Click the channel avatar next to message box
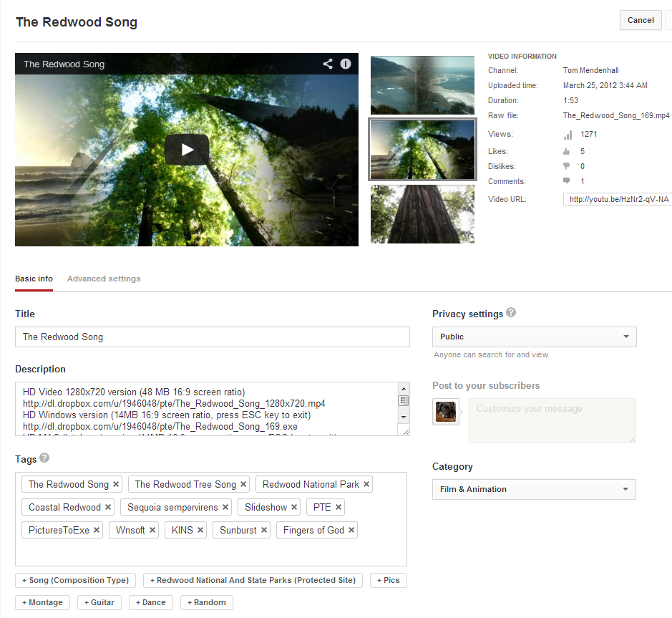 (446, 412)
